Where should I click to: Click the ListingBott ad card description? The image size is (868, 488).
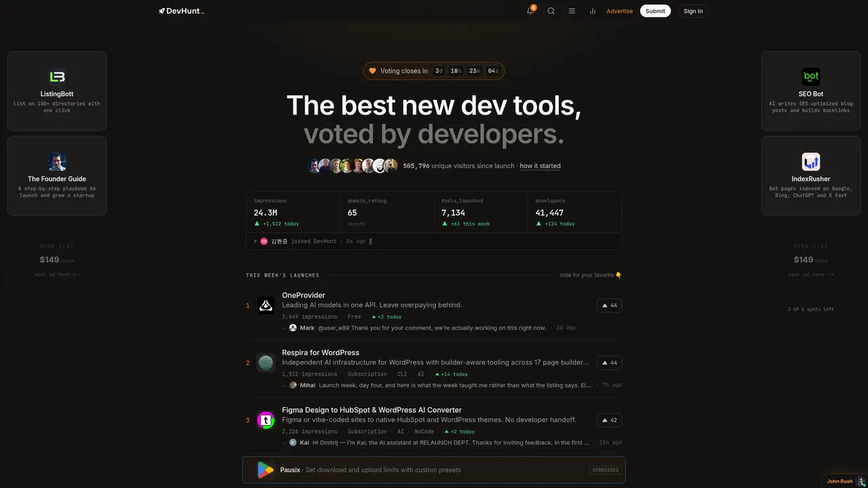(x=57, y=107)
